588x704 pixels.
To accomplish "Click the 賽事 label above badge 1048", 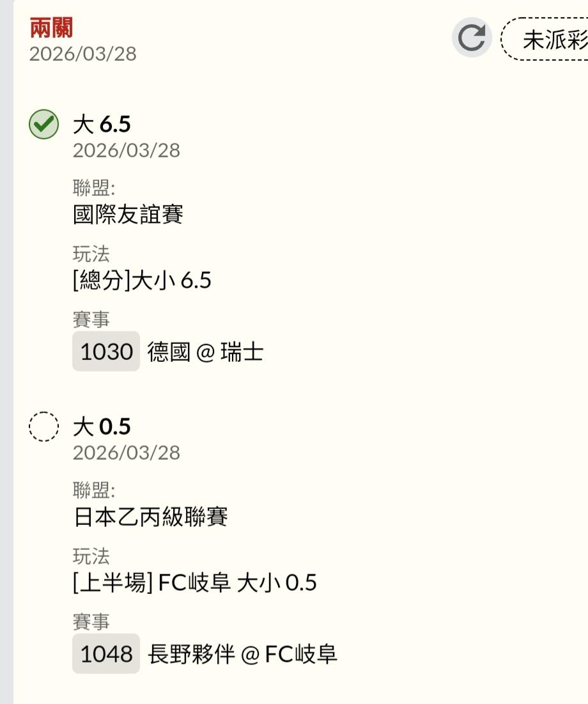I will click(x=91, y=621).
